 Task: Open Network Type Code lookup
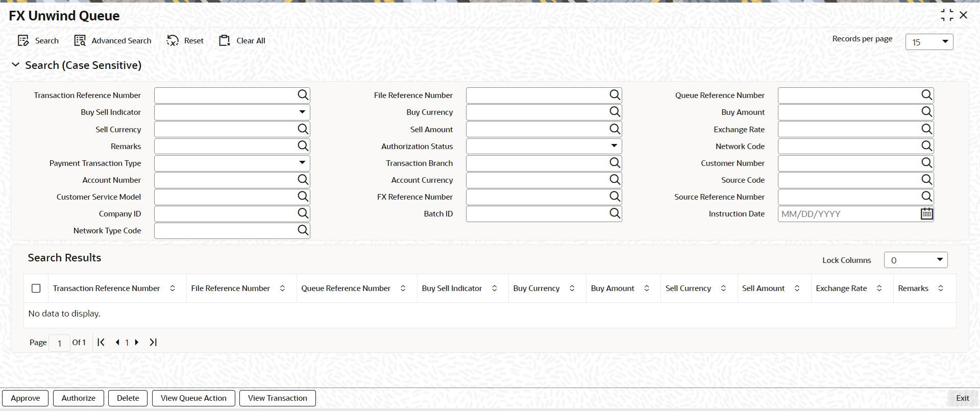click(303, 230)
